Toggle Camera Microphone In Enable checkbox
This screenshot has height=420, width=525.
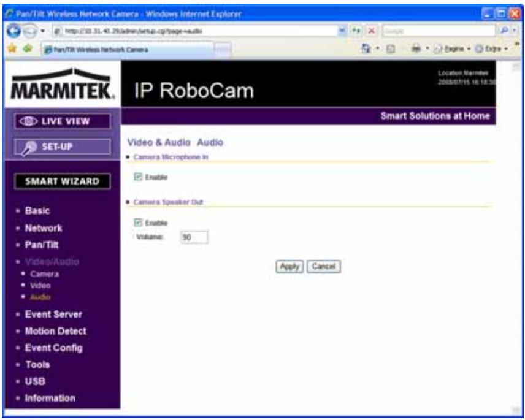pyautogui.click(x=138, y=177)
